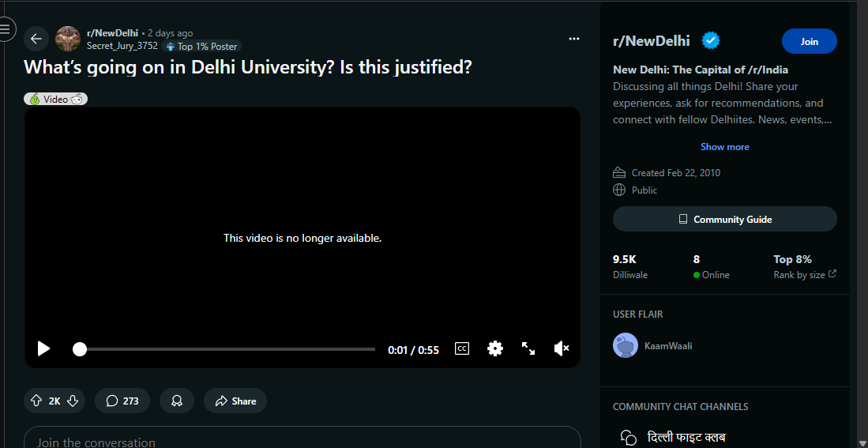Click the verified badge next to r/NewDelhi
This screenshot has height=448, width=868.
click(x=711, y=41)
